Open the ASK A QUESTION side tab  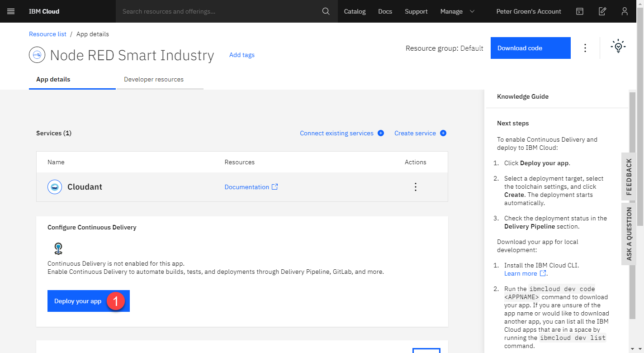(x=629, y=234)
